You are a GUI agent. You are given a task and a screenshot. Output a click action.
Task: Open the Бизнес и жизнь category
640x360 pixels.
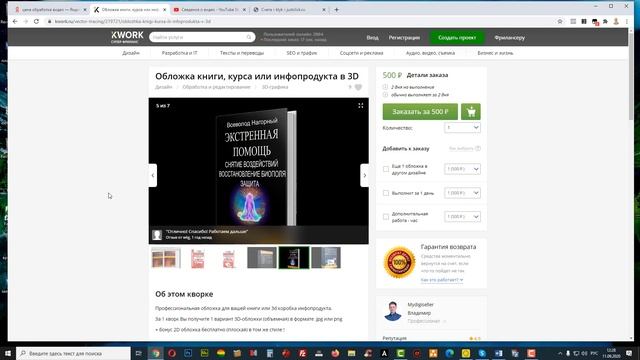point(495,53)
